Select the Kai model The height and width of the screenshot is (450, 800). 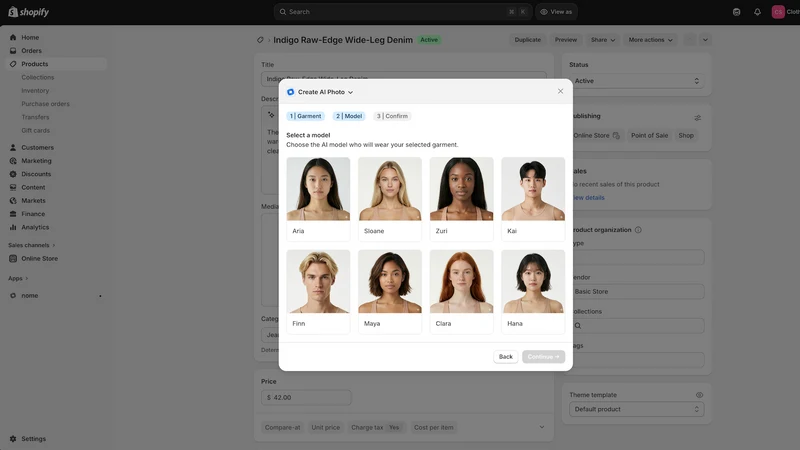[x=533, y=199]
